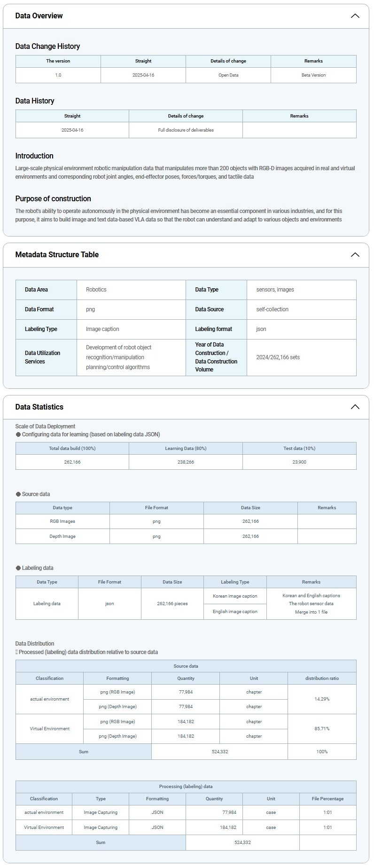
Task: Click the English image caption cell
Action: point(235,612)
